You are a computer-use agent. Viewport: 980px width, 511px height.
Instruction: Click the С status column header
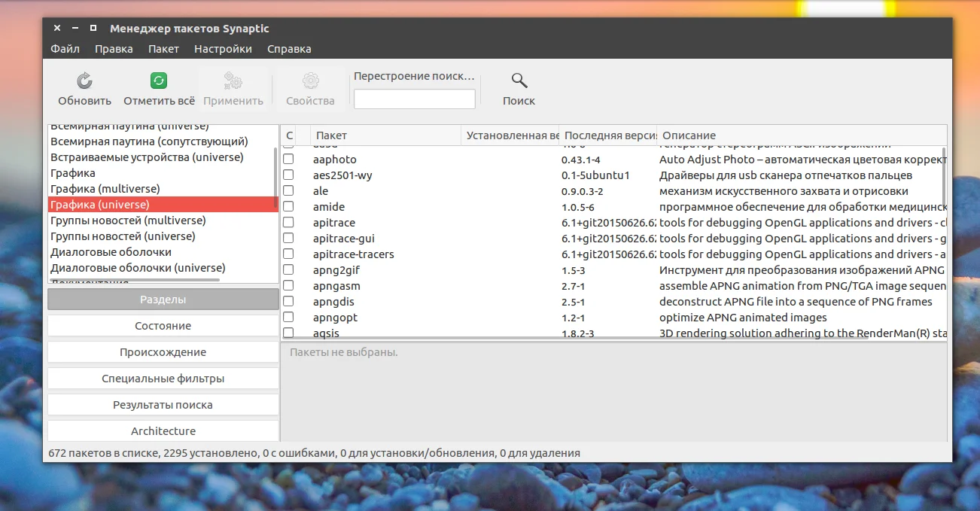pyautogui.click(x=289, y=135)
